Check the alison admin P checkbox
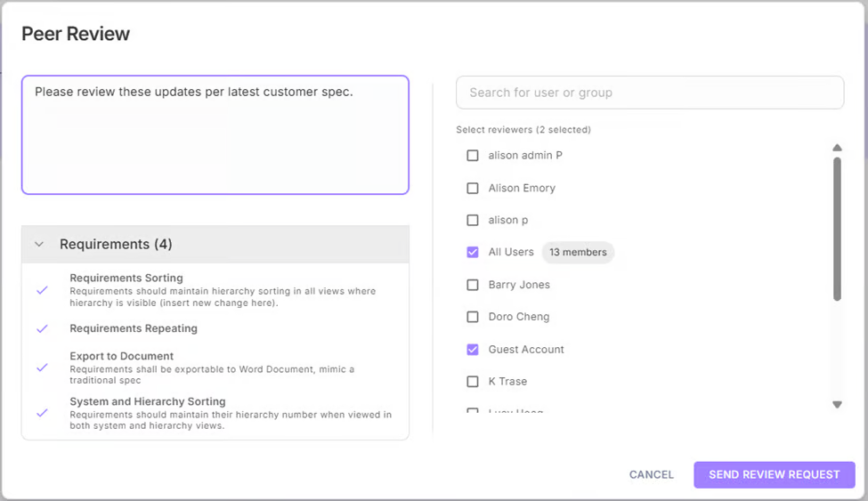Image resolution: width=868 pixels, height=501 pixels. 473,156
